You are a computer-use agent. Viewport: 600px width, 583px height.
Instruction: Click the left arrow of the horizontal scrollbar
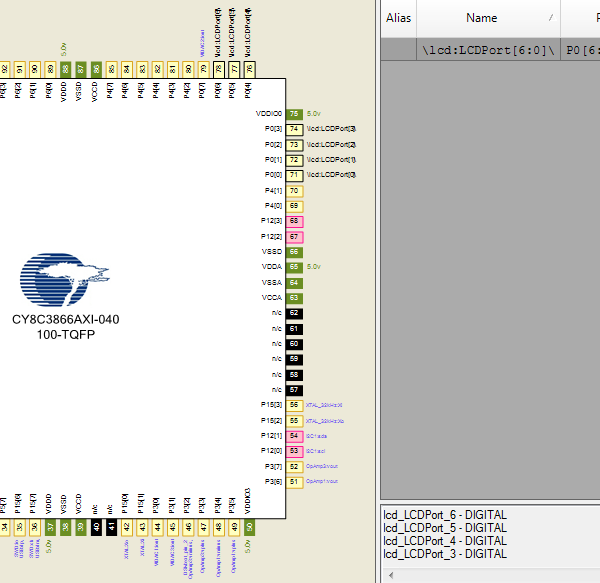point(391,575)
